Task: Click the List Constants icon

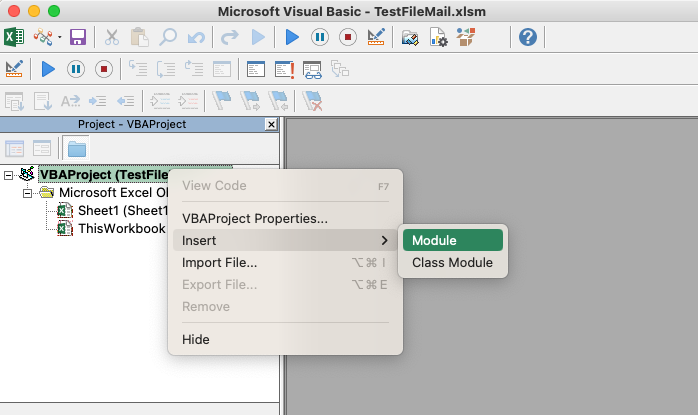Action: (x=43, y=101)
